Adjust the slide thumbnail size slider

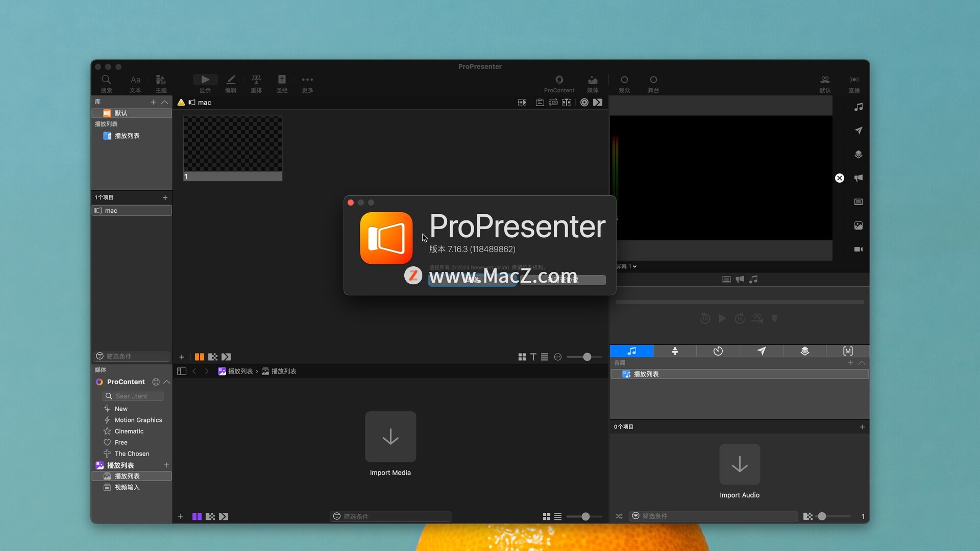pos(587,357)
